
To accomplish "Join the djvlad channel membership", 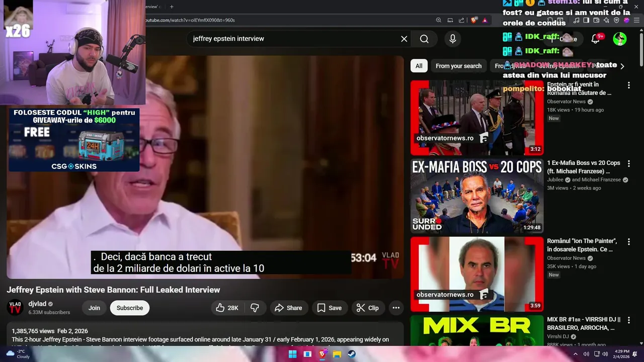I will pos(94,308).
